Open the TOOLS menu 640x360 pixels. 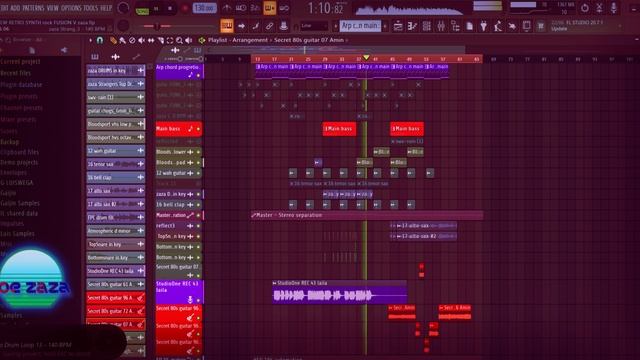click(90, 8)
